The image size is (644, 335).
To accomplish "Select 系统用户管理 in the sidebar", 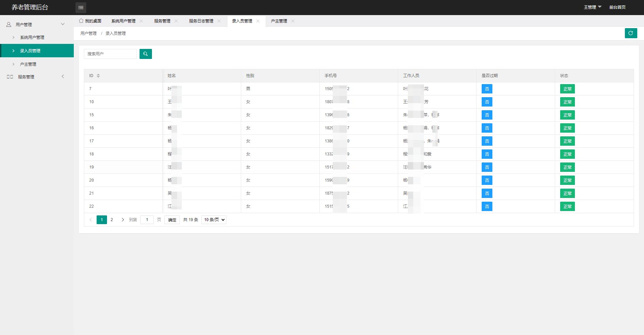I will (x=32, y=38).
